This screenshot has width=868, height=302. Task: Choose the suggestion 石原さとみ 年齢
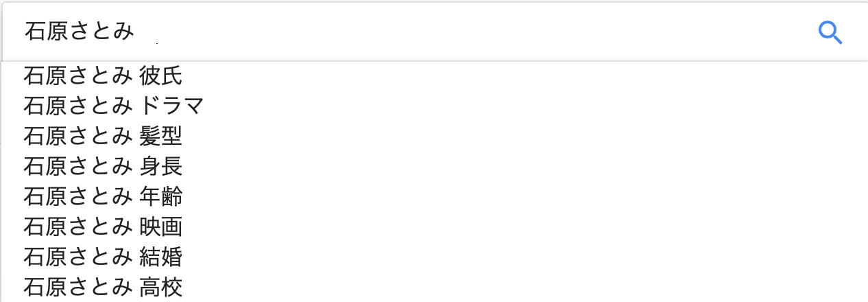click(x=434, y=196)
